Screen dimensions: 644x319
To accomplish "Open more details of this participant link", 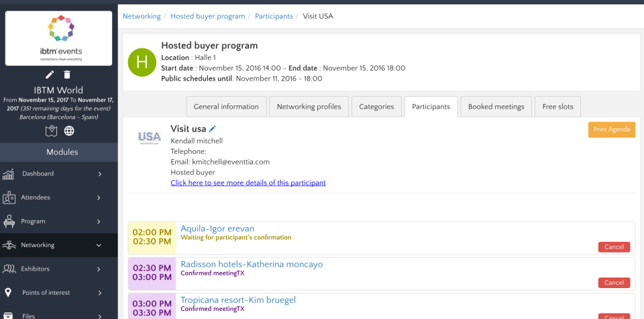I will pos(248,183).
